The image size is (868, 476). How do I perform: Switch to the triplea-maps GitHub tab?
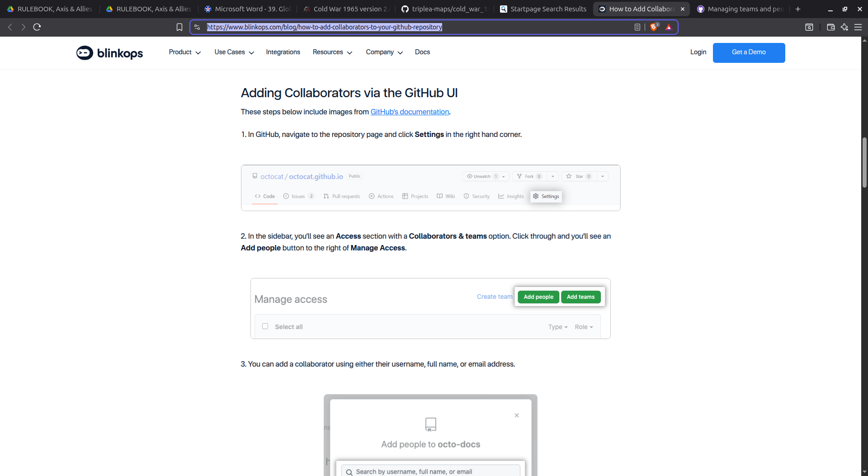445,9
